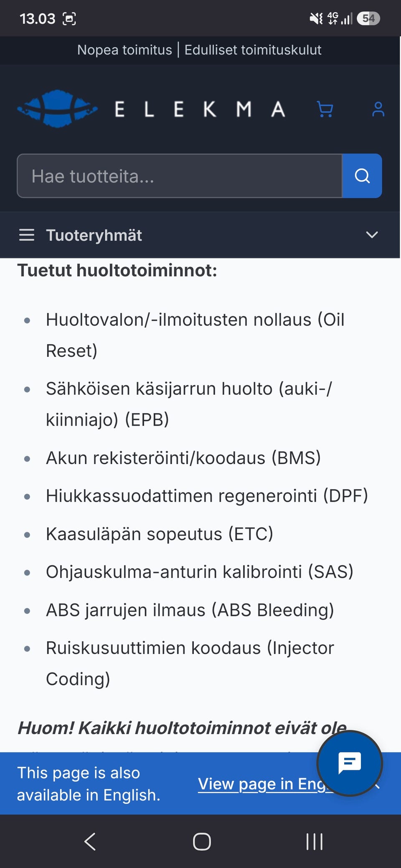This screenshot has height=868, width=401.
Task: Tap the blue magnifier search button
Action: (362, 176)
